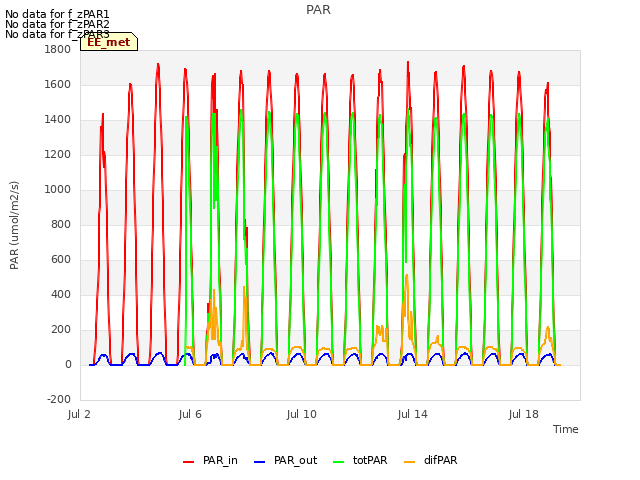Click the PAR (umol/m2/s) axis title

pyautogui.click(x=14, y=225)
